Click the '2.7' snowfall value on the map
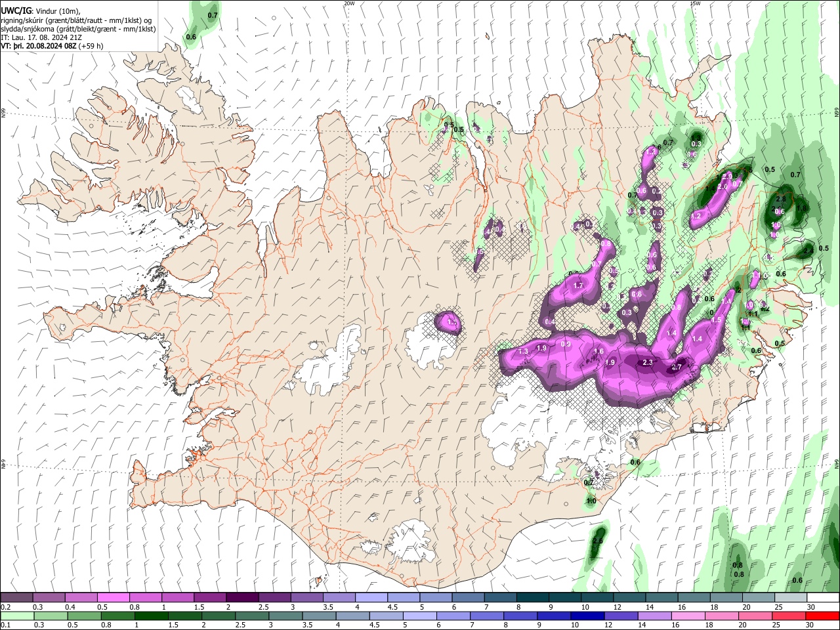 pos(678,367)
